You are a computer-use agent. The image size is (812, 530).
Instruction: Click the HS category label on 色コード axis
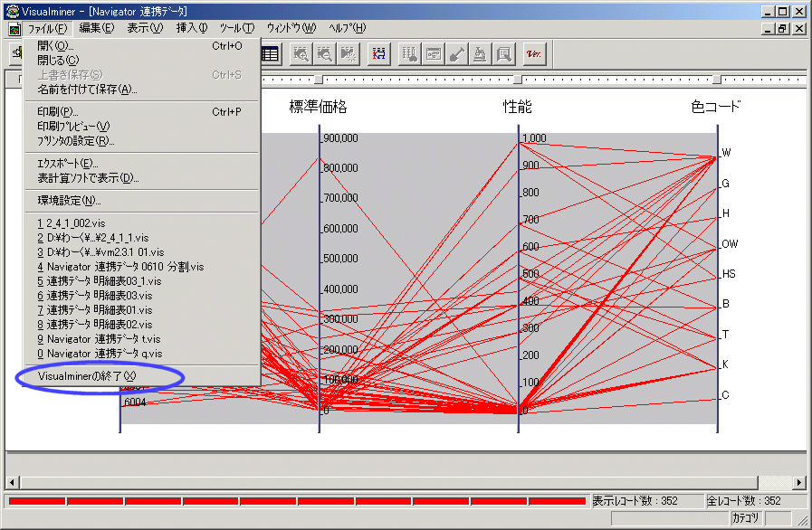click(x=729, y=274)
